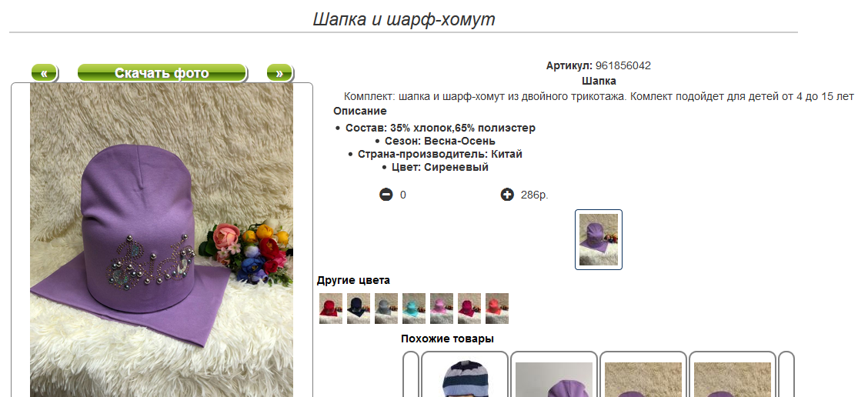This screenshot has height=397, width=868.
Task: Open the second similar product with lilac hat
Action: 554,374
